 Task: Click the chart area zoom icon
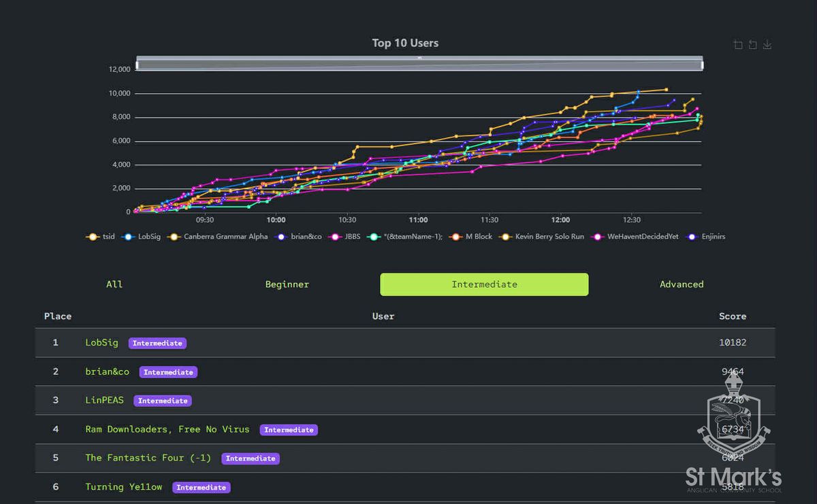tap(738, 45)
